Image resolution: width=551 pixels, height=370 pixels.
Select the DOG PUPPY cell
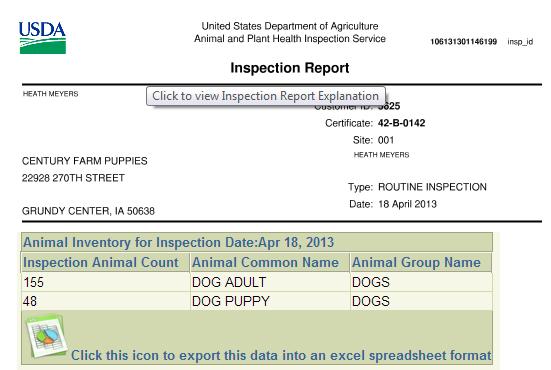click(270, 301)
